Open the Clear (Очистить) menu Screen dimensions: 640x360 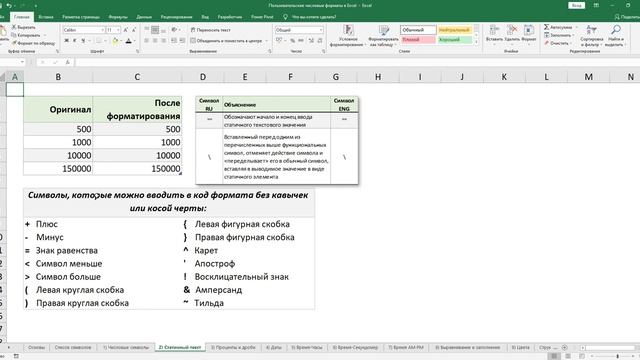click(x=556, y=43)
